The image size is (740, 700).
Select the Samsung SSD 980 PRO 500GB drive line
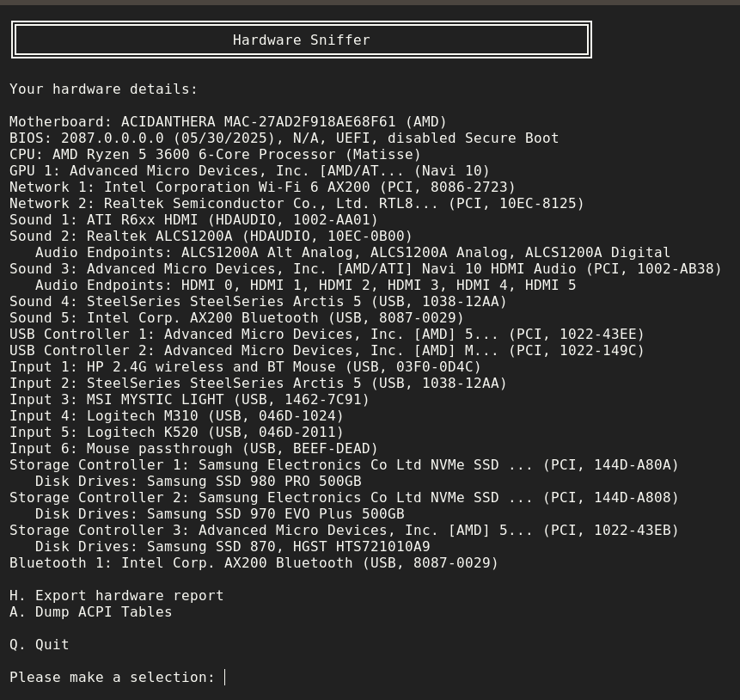pos(198,482)
